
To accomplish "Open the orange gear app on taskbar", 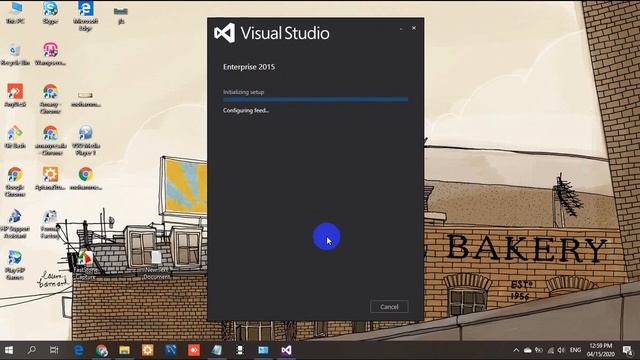I will (147, 350).
